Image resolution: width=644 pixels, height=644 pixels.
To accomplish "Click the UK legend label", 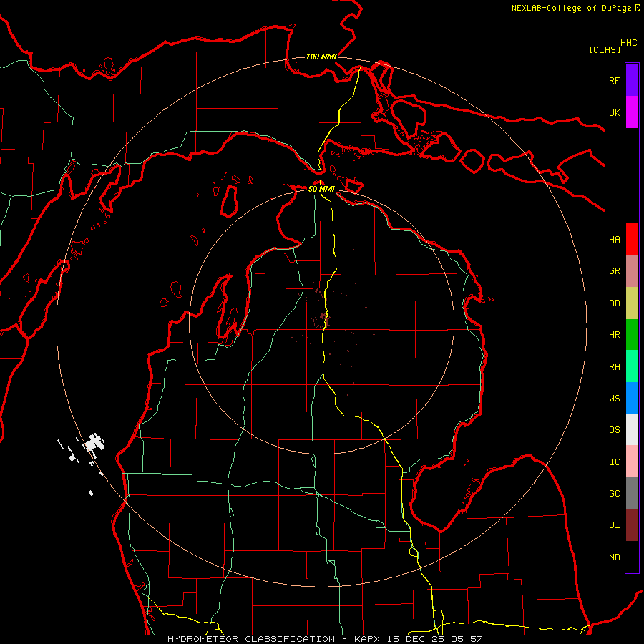I will pos(614,112).
